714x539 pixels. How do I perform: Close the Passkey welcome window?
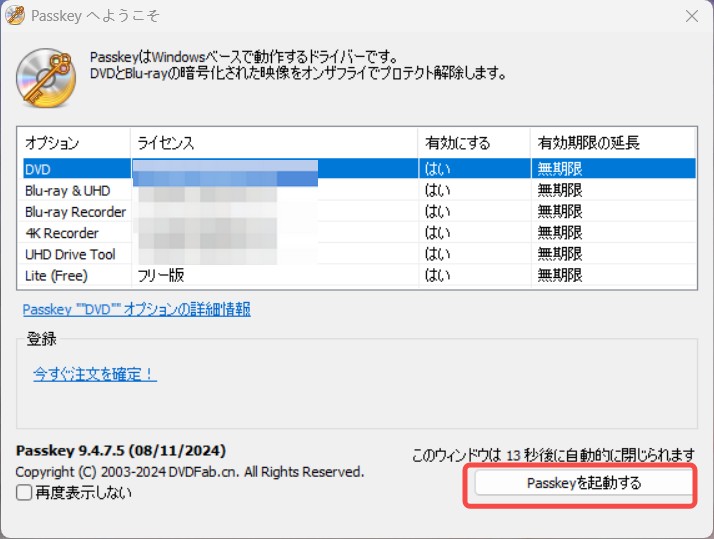pyautogui.click(x=692, y=16)
